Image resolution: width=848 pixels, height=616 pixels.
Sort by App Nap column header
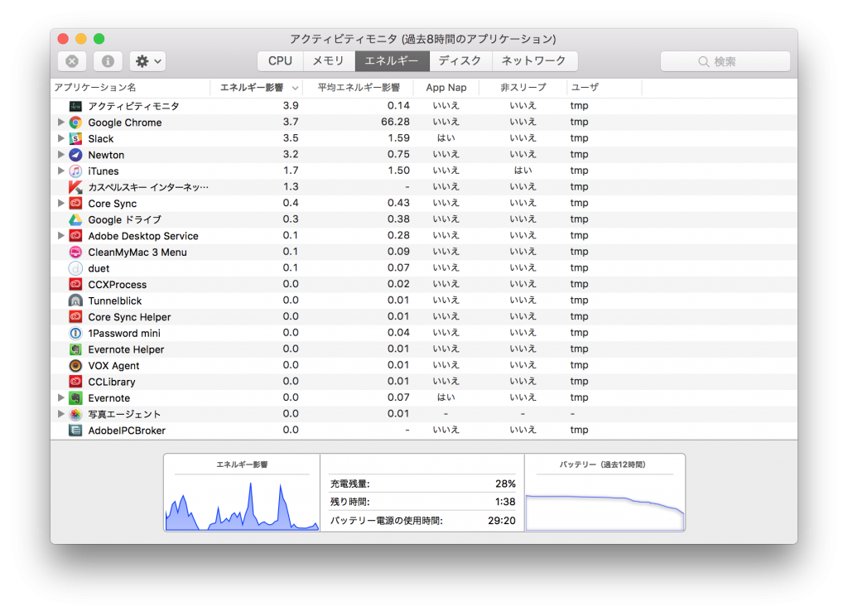(446, 88)
